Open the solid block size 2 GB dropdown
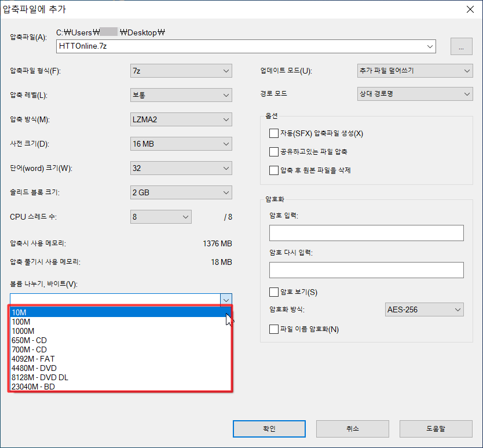This screenshot has width=483, height=448. 181,193
